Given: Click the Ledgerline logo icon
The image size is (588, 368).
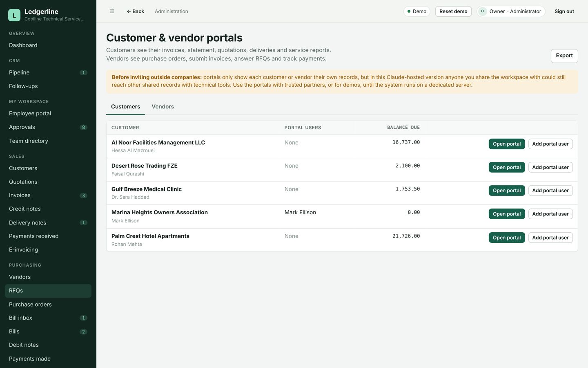Looking at the screenshot, I should pyautogui.click(x=14, y=15).
